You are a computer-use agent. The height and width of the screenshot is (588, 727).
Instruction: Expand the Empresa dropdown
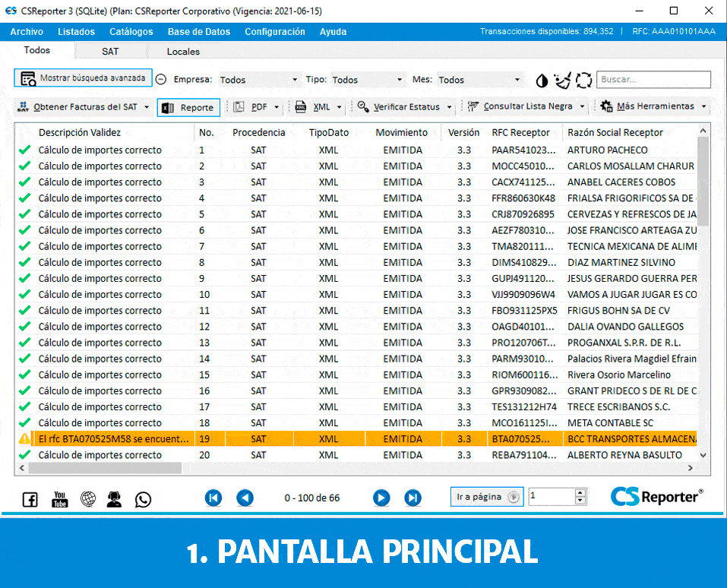coord(259,80)
